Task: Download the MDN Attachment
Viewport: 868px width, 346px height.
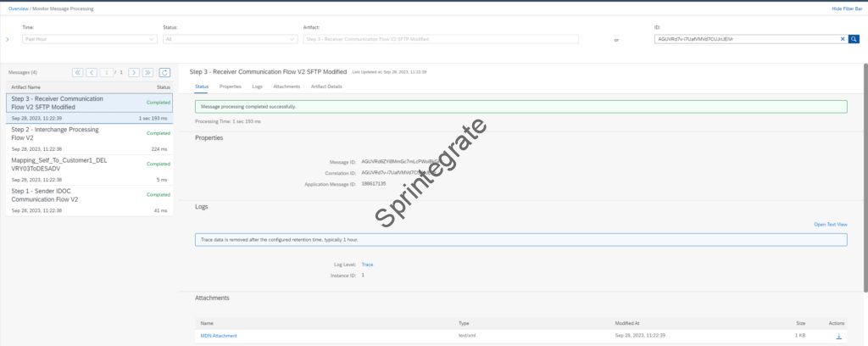Action: click(838, 336)
